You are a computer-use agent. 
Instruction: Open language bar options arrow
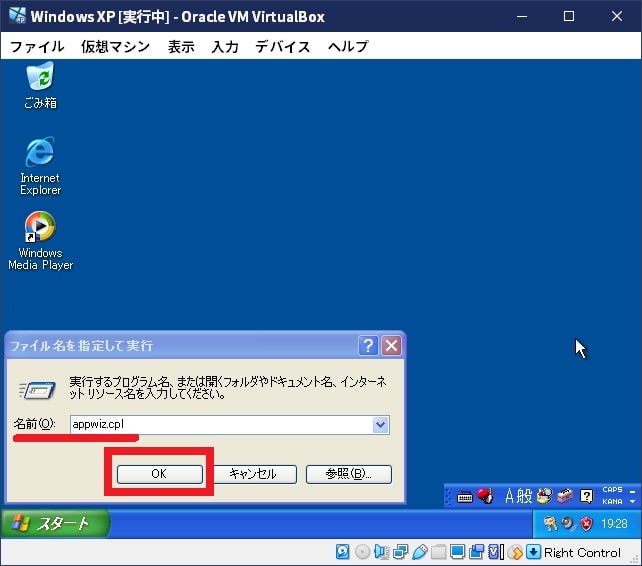point(633,502)
